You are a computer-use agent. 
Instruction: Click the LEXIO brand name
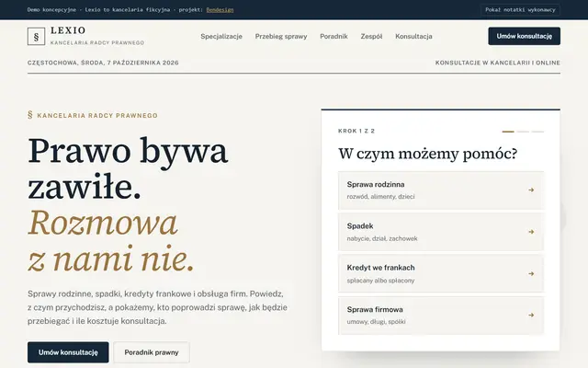click(68, 30)
